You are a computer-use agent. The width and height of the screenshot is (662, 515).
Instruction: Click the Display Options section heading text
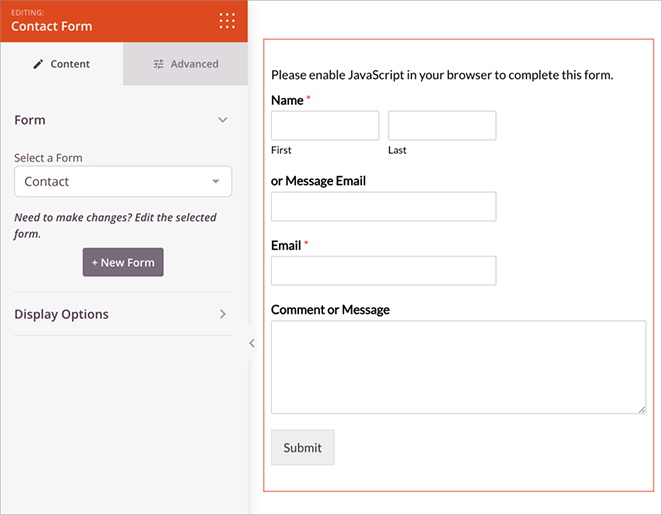(61, 314)
